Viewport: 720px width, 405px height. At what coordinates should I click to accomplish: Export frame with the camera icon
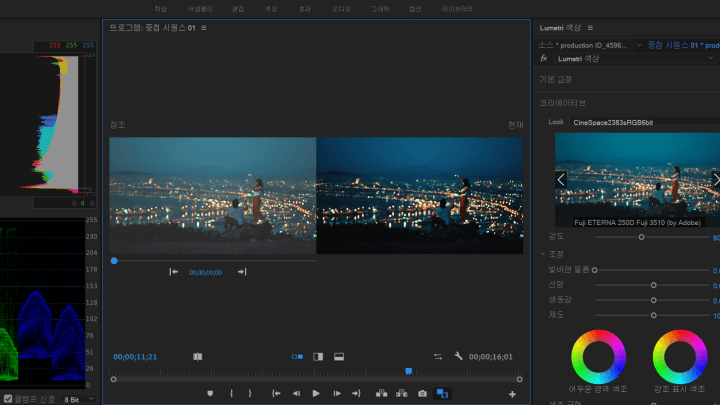(422, 394)
